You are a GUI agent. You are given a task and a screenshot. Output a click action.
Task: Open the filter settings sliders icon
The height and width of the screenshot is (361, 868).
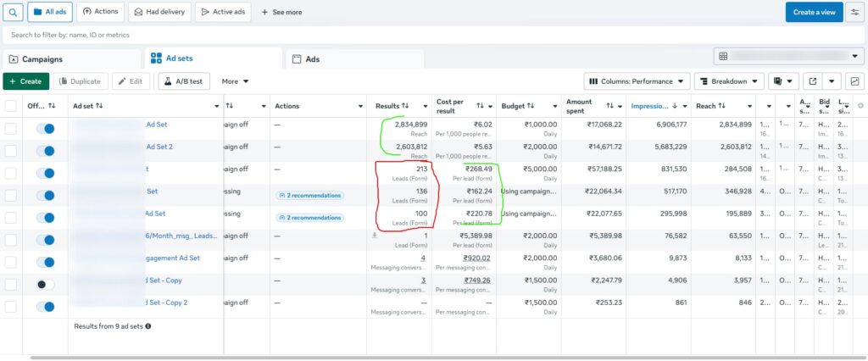[854, 12]
